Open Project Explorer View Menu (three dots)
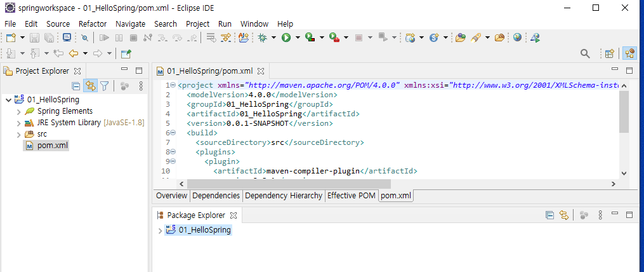 (141, 86)
